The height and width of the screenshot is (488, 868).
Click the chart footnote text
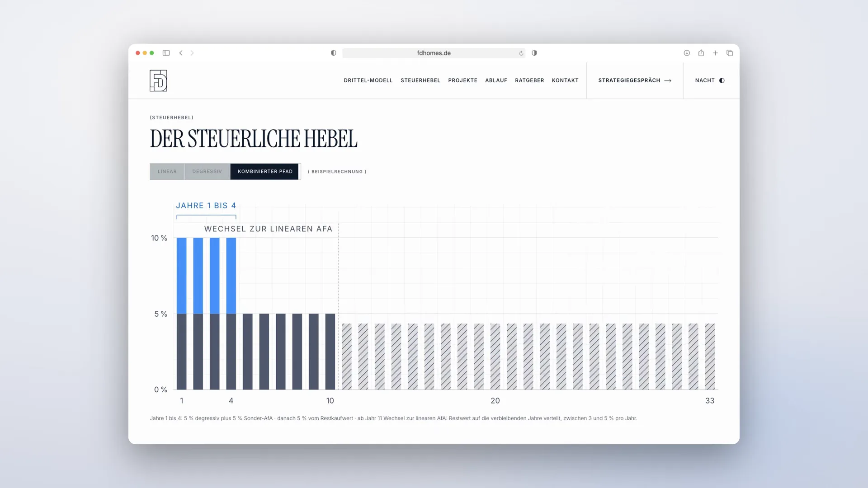[x=393, y=418]
